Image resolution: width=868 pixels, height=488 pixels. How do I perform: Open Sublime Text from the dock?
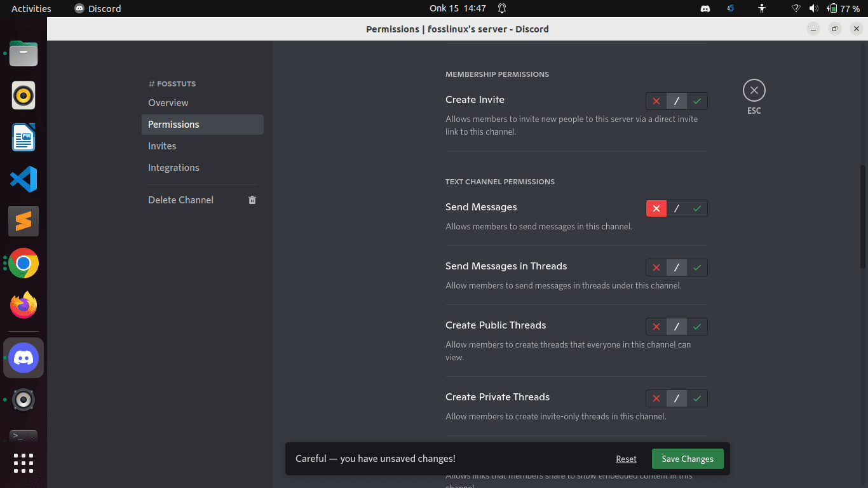(x=24, y=221)
